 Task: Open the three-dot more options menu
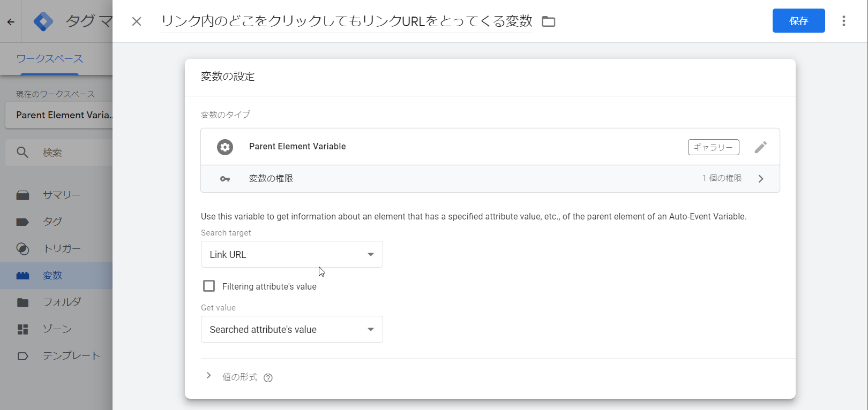(843, 21)
